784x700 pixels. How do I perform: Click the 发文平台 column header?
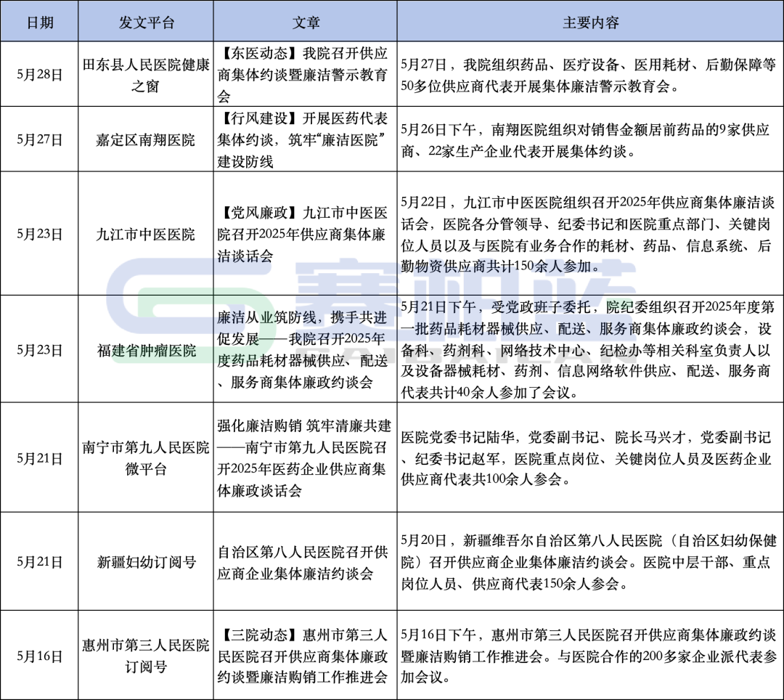coord(144,21)
